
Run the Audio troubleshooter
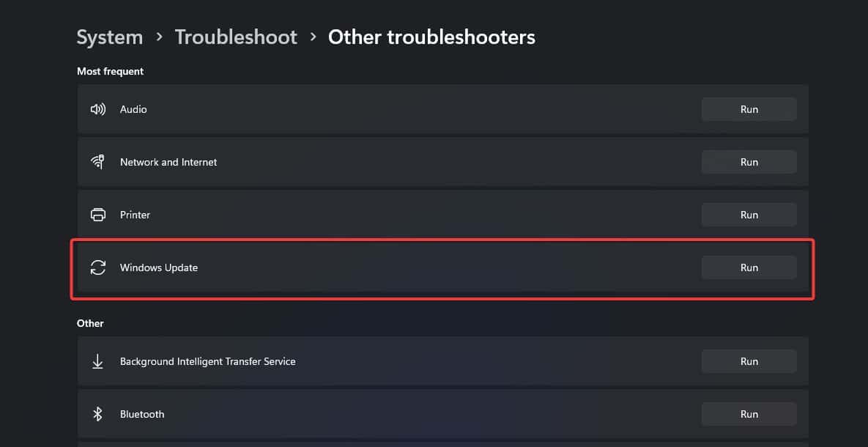click(749, 109)
